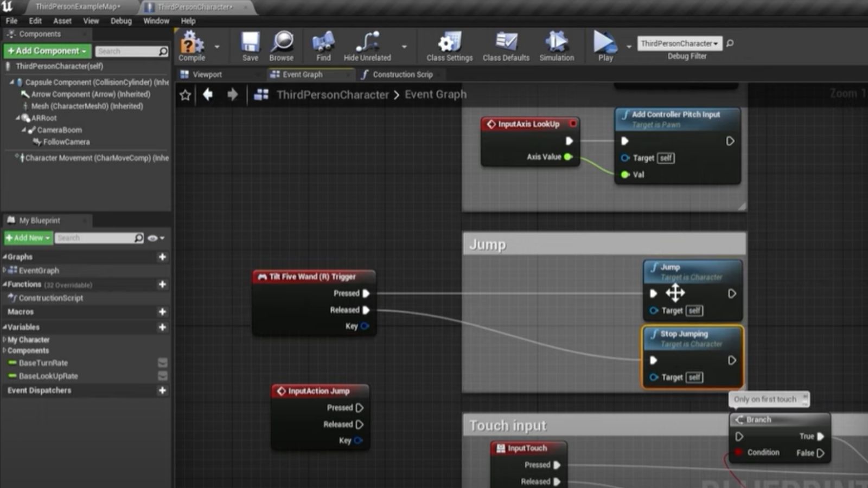
Task: Toggle instance editable for BaseTurnRate
Action: [x=162, y=363]
